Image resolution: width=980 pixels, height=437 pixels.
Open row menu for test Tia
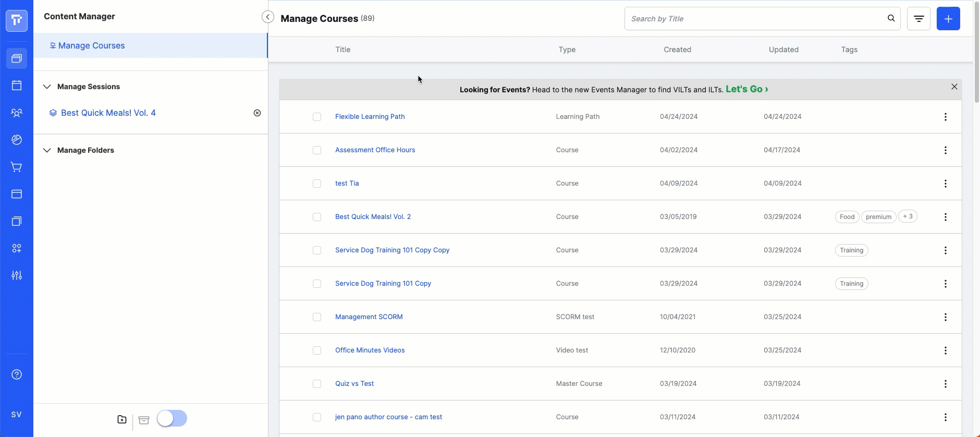945,184
